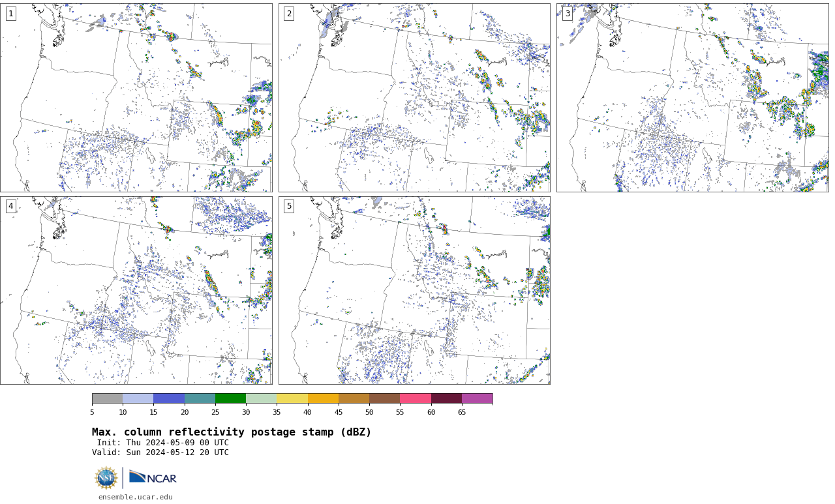Click the maroon 60-65 dBZ swatch

[x=446, y=398]
